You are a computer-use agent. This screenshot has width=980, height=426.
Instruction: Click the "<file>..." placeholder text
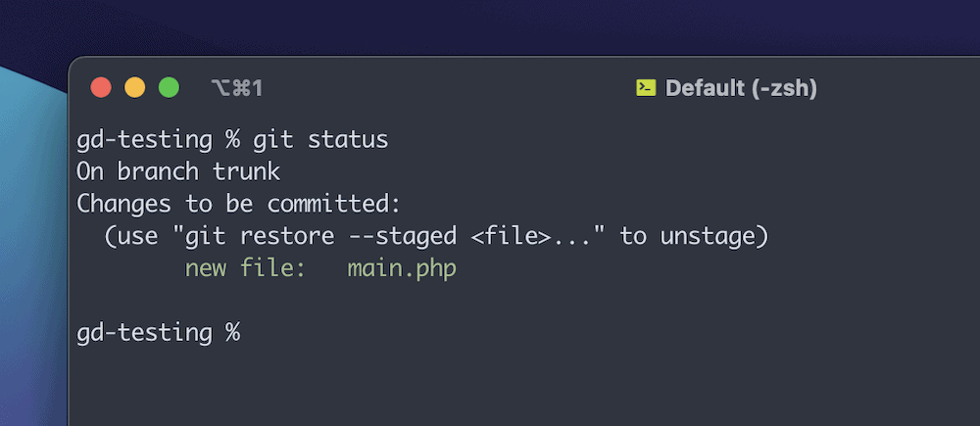538,236
